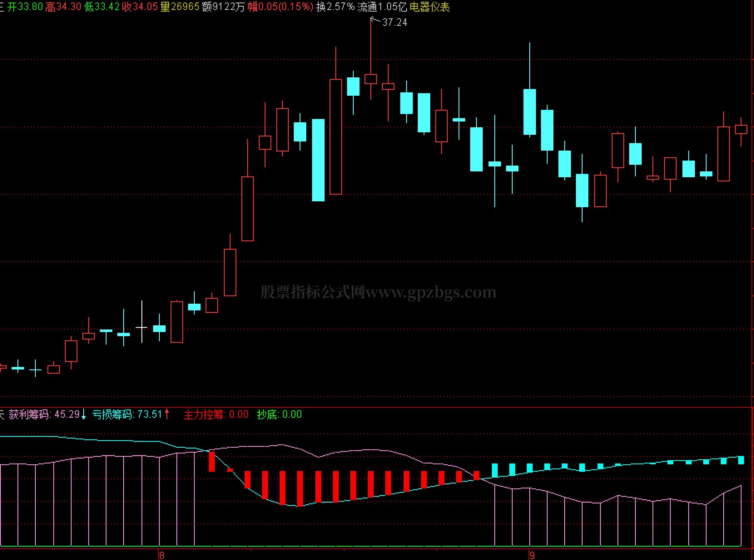Click the 37.24 peak price label
Screen dimensions: 754x560
394,22
